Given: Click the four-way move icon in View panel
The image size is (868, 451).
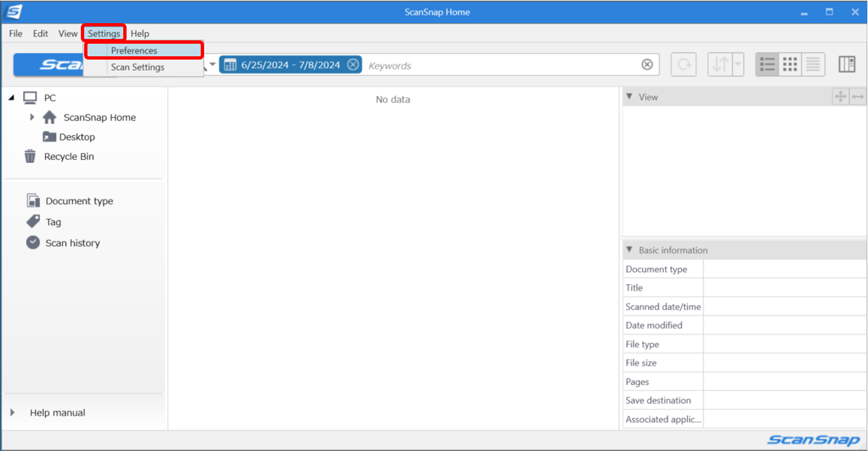Looking at the screenshot, I should point(840,97).
